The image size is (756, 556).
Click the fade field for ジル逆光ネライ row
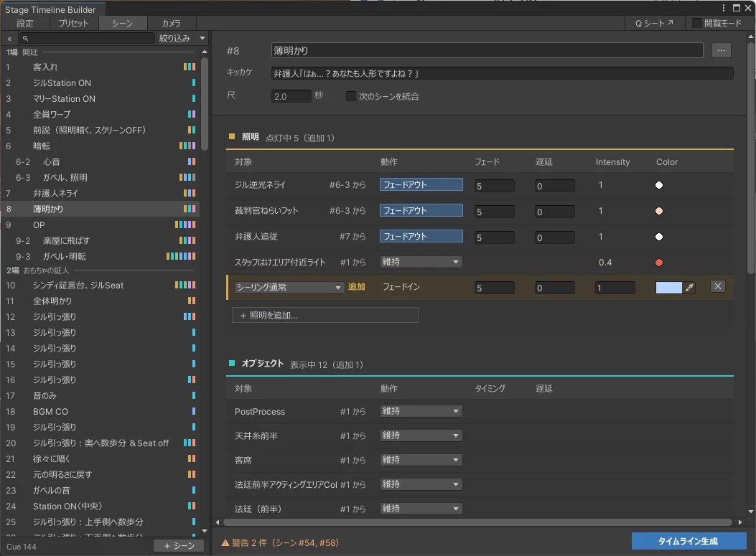click(495, 186)
